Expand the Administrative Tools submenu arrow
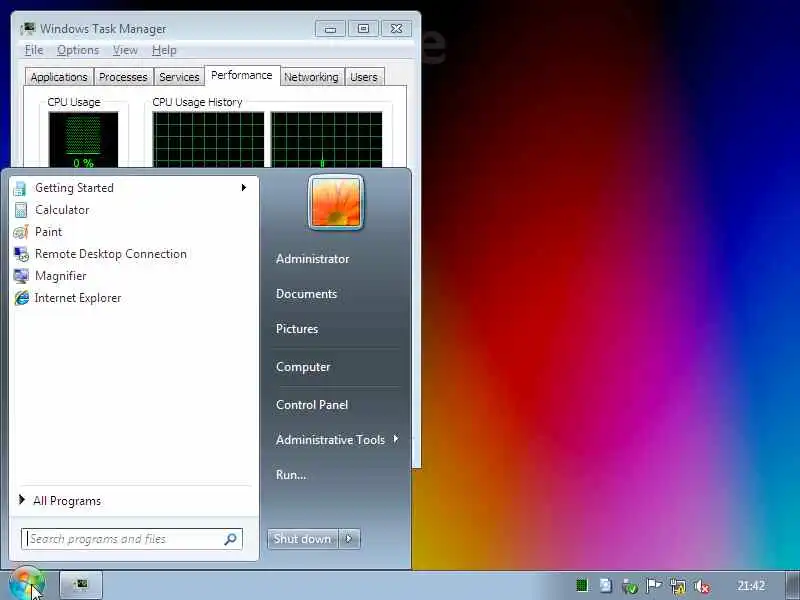 pyautogui.click(x=396, y=439)
